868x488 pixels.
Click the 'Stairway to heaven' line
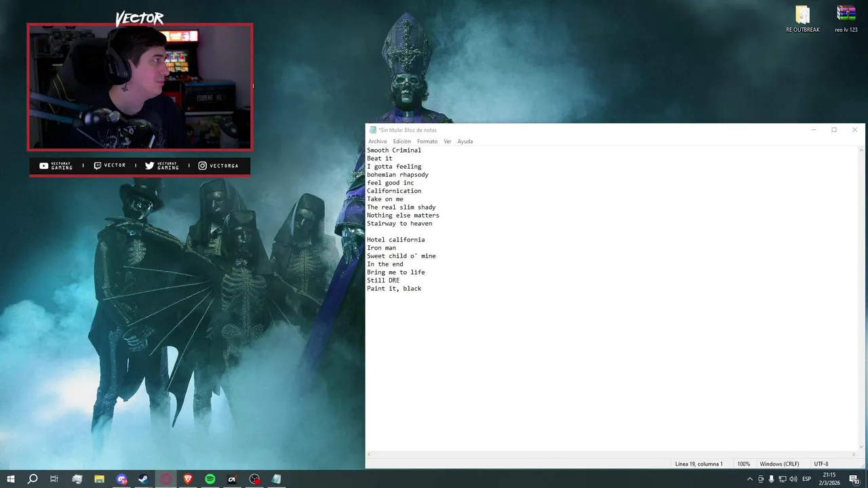[x=399, y=224]
